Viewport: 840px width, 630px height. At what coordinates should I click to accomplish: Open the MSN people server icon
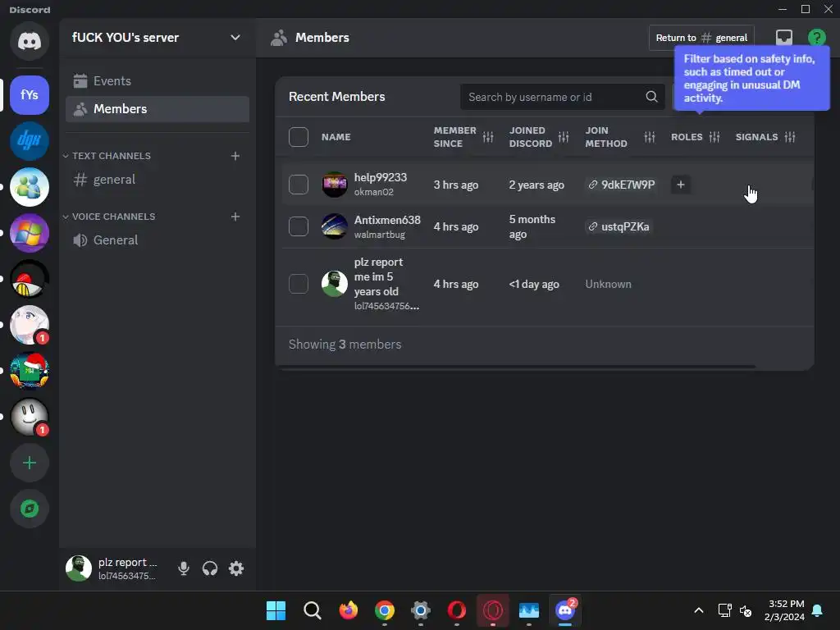[30, 187]
